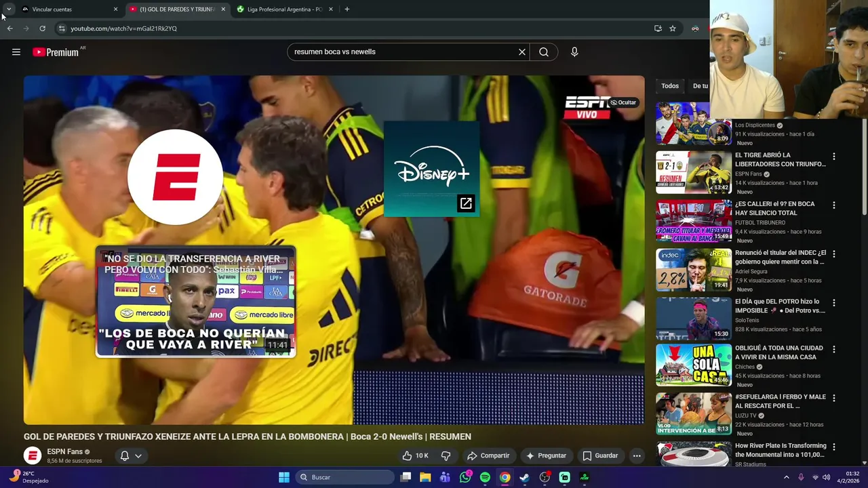Open options menu for How River Plate video
868x488 pixels.
click(834, 447)
